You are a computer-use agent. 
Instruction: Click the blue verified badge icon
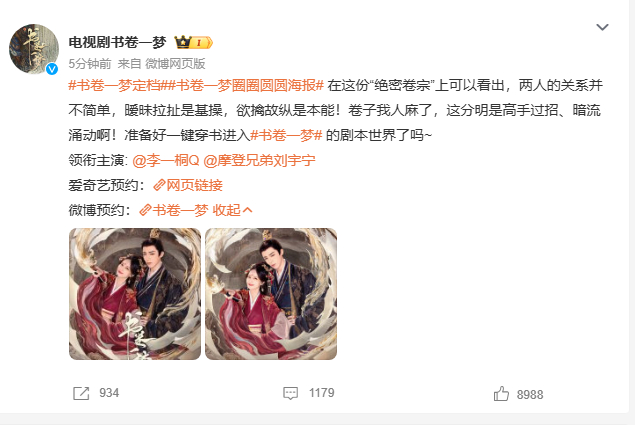(x=52, y=69)
